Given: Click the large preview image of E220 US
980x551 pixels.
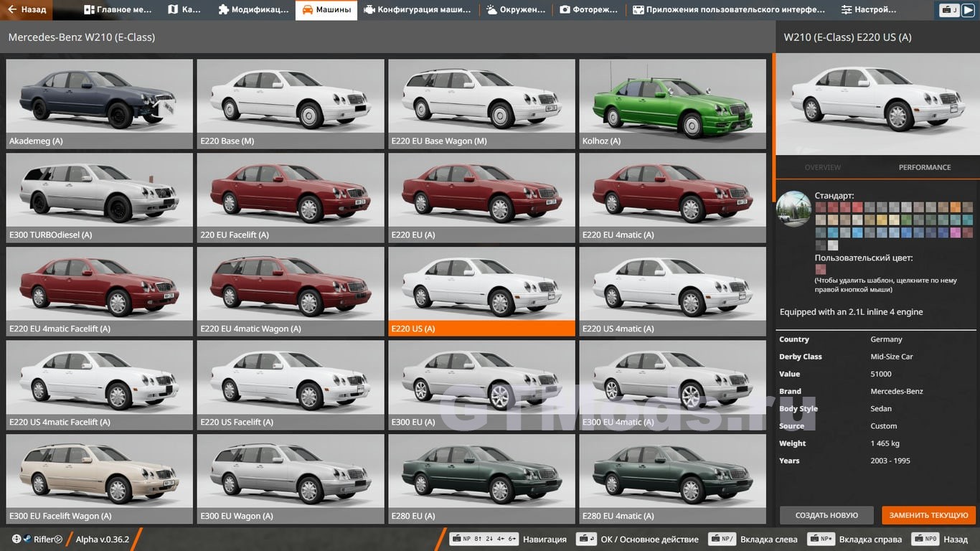Looking at the screenshot, I should (x=877, y=105).
